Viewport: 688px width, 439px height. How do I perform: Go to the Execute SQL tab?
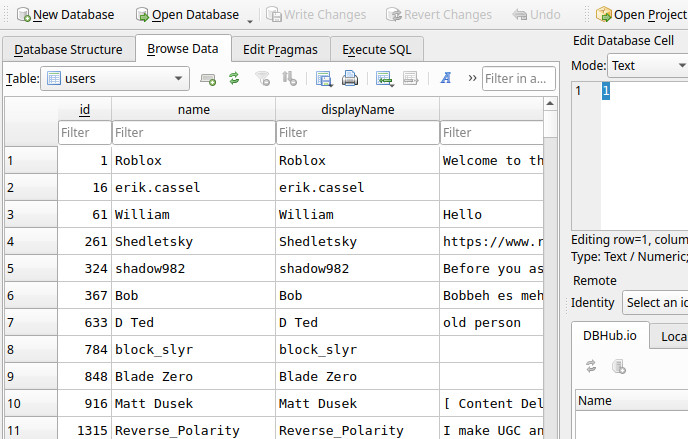pyautogui.click(x=377, y=50)
